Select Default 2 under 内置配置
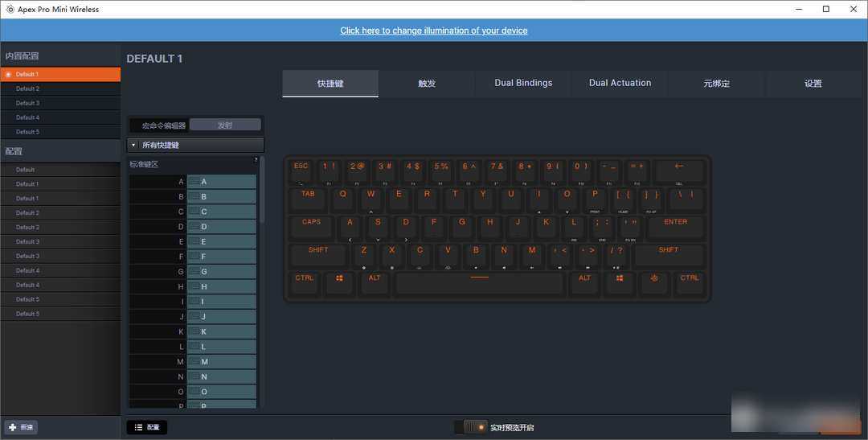 tap(60, 88)
